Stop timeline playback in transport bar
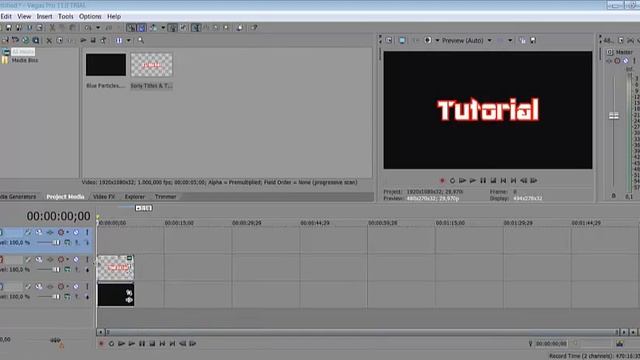Image resolution: width=640 pixels, height=360 pixels. [x=152, y=344]
